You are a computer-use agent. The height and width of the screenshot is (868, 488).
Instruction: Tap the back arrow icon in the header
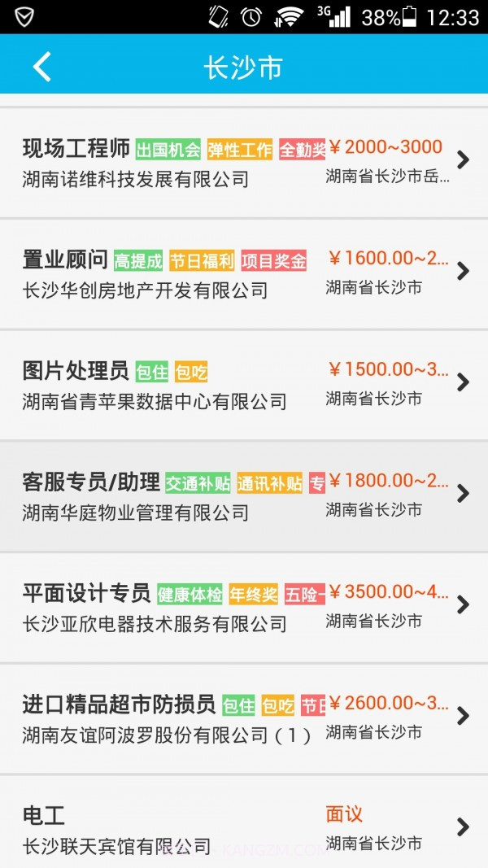(41, 67)
